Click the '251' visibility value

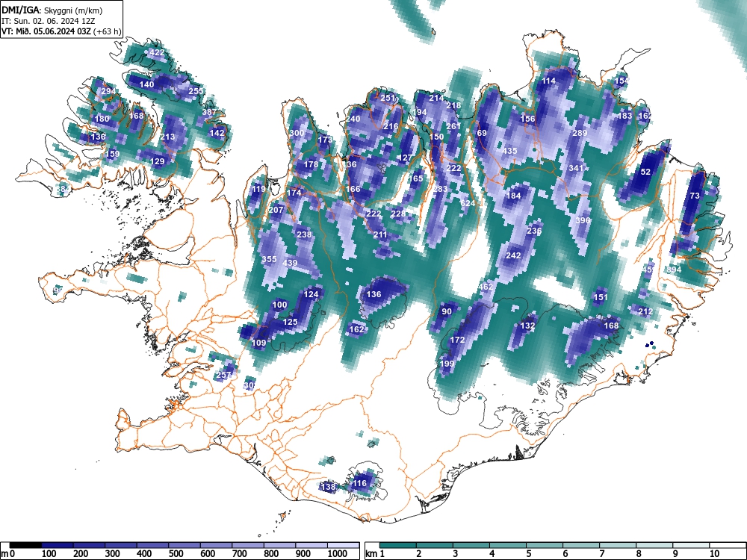pos(388,98)
